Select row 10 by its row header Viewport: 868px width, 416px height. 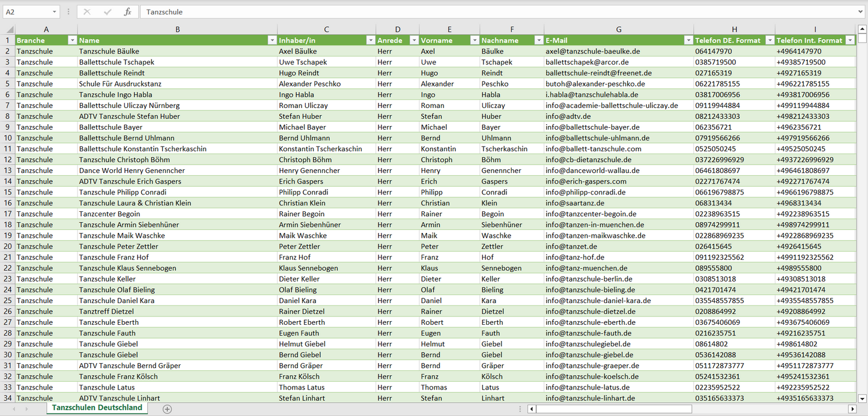click(8, 138)
